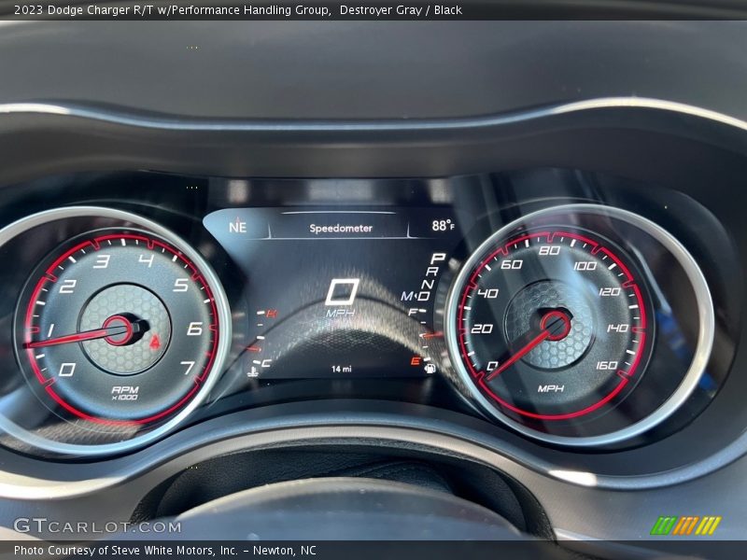Click the fuel pump icon
The image size is (747, 560).
click(430, 368)
